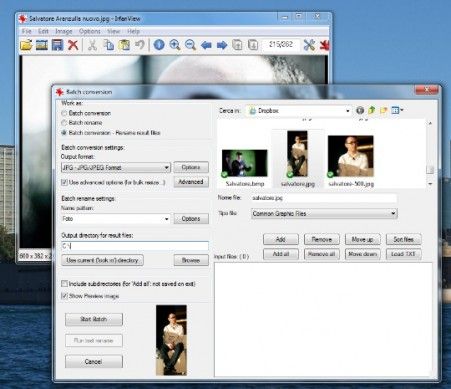This screenshot has height=389, width=451.
Task: Click Options button next to Name pattern
Action: [x=191, y=219]
